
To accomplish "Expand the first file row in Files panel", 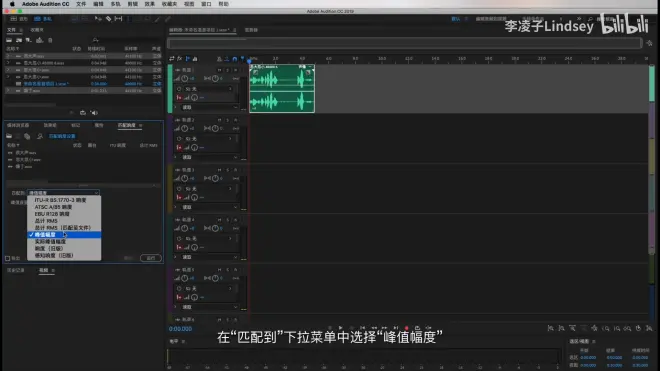I will coord(8,56).
